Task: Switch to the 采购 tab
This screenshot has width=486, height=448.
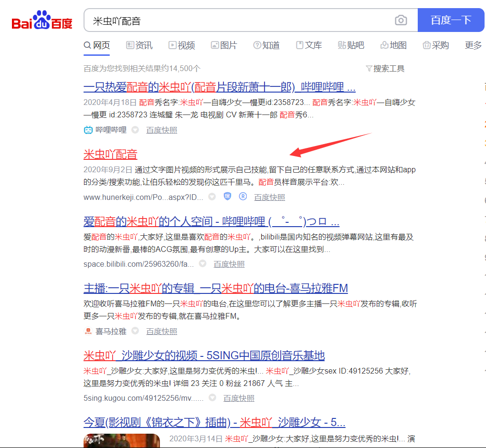Action: 436,45
